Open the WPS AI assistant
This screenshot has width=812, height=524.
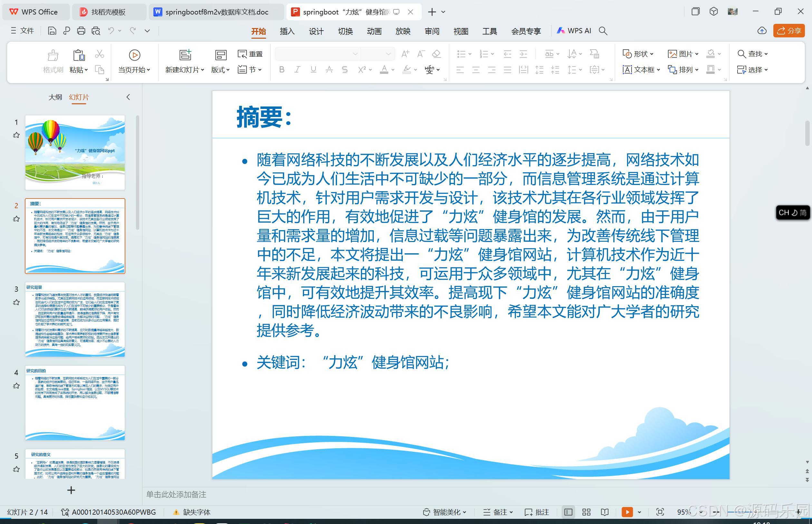574,31
